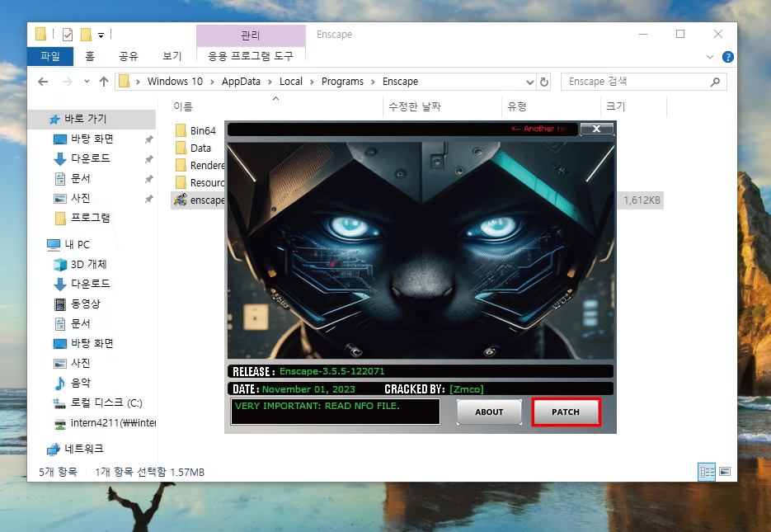Click the ABOUT button in patcher dialog
The height and width of the screenshot is (532, 771).
pyautogui.click(x=489, y=412)
